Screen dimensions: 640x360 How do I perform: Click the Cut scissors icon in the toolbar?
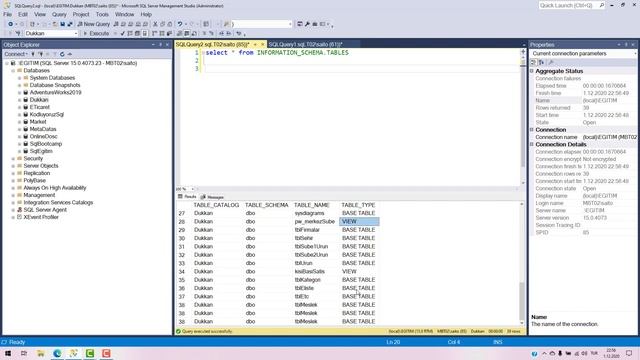[155, 24]
